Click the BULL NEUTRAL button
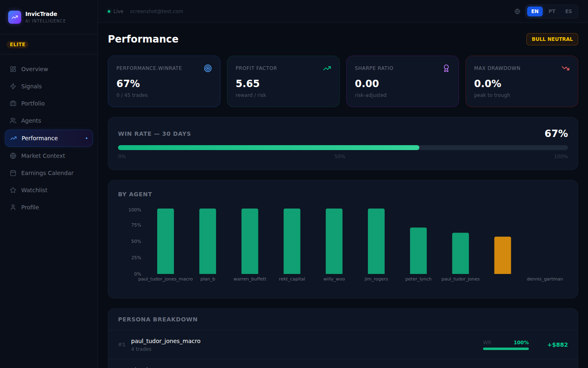This screenshot has height=368, width=588. [x=552, y=39]
